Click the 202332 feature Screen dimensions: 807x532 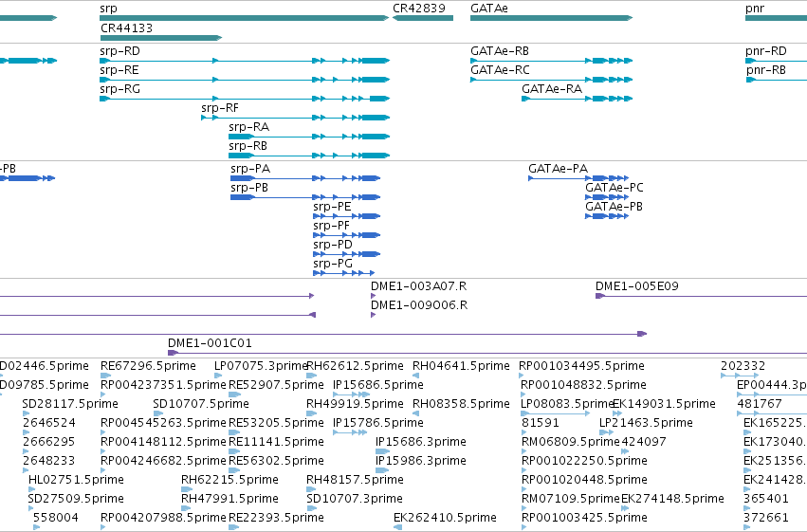(x=739, y=376)
